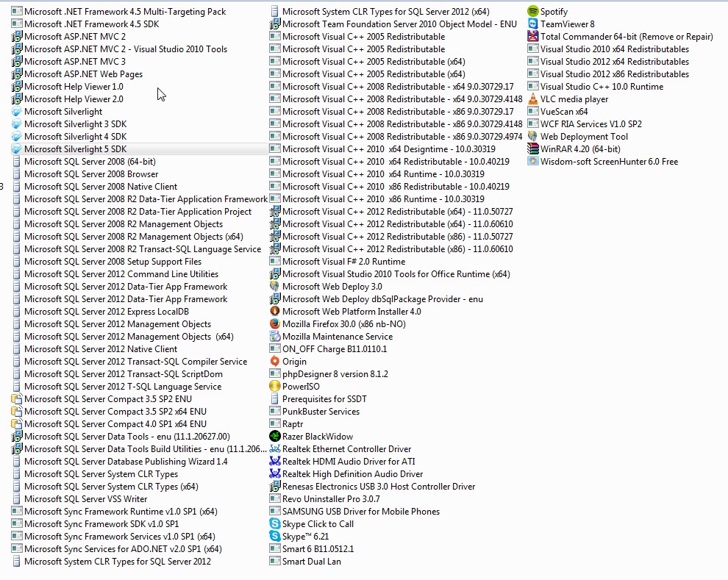Click the Skype 6.21 icon
This screenshot has height=580, width=728.
click(275, 537)
